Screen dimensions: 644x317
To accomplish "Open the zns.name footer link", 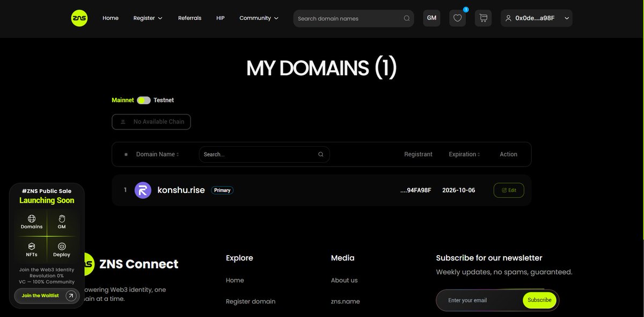I will pos(346,301).
